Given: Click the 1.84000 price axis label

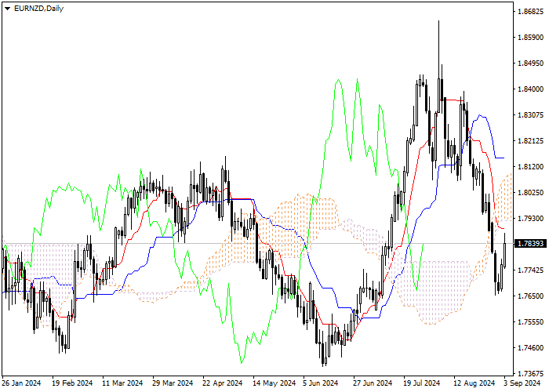Looking at the screenshot, I should pos(530,89).
